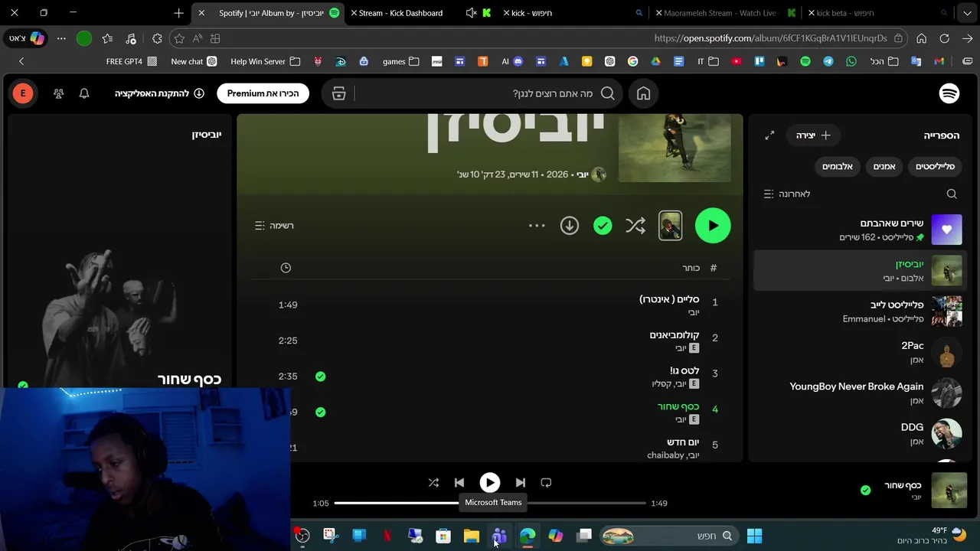Click the browser address bar with the Spotify URL
The height and width of the screenshot is (551, 980).
tap(769, 38)
